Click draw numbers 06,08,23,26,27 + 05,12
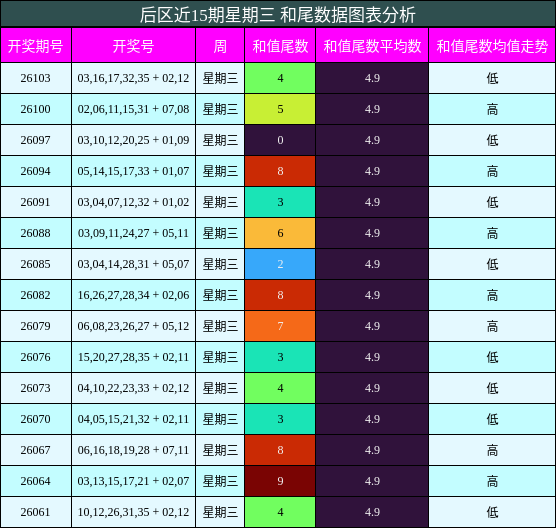The image size is (556, 528). (133, 326)
